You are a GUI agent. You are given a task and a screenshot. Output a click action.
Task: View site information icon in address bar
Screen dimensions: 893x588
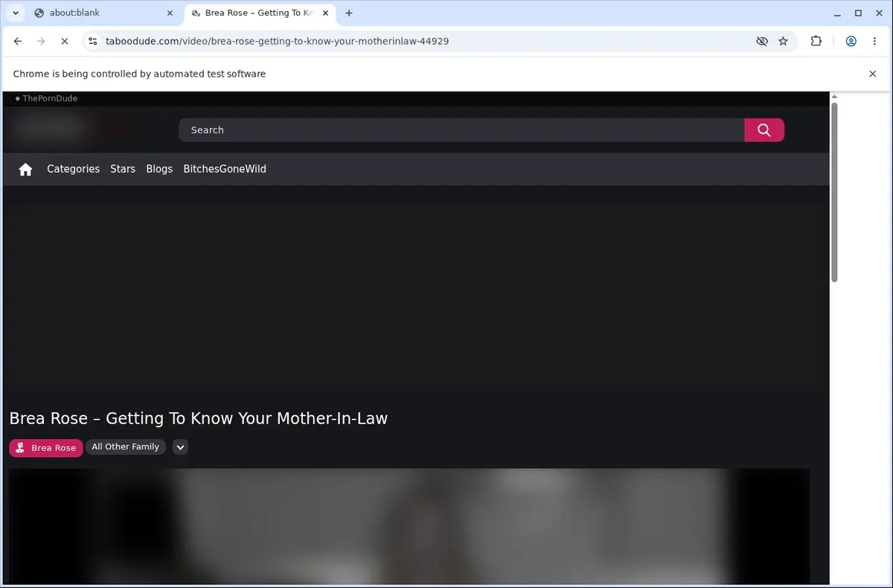(92, 42)
